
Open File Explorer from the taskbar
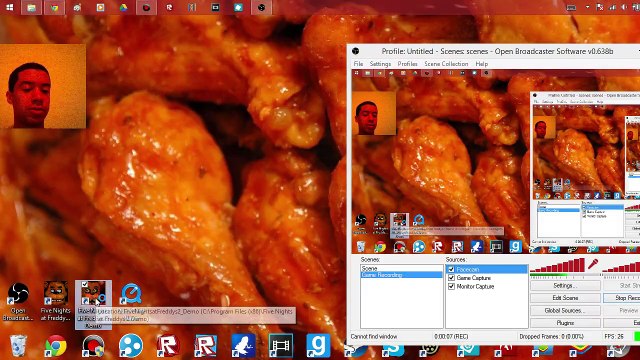[31, 7]
